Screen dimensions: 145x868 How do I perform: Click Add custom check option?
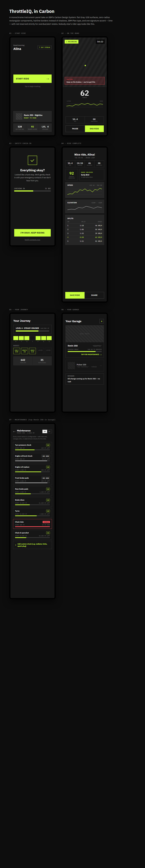(x=32, y=545)
